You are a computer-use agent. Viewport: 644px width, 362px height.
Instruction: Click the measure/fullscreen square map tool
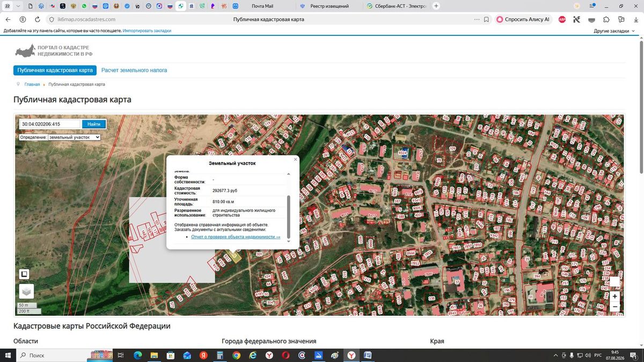(24, 274)
